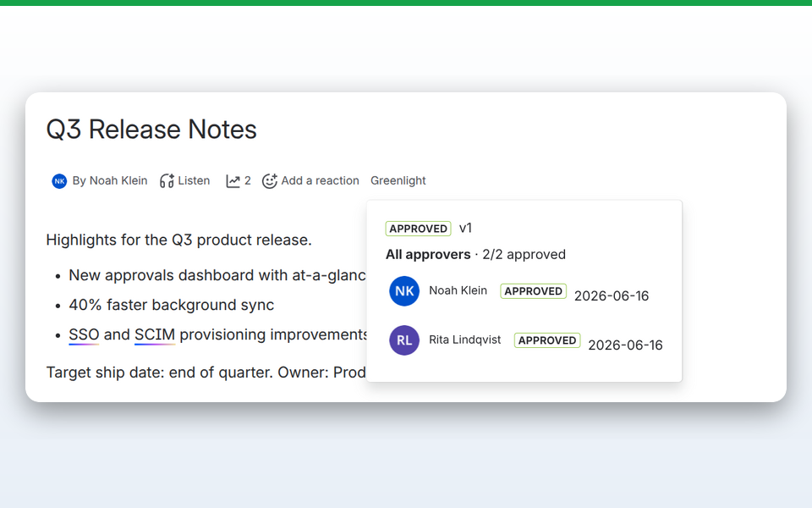Viewport: 812px width, 508px height.
Task: Click the Listen button text
Action: coord(194,180)
